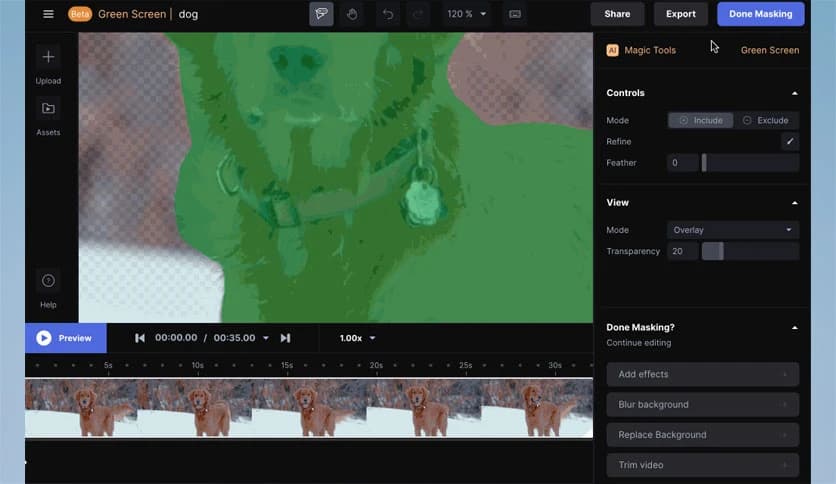This screenshot has height=484, width=836.
Task: Click the 15s mark on timeline ruler
Action: (x=287, y=366)
